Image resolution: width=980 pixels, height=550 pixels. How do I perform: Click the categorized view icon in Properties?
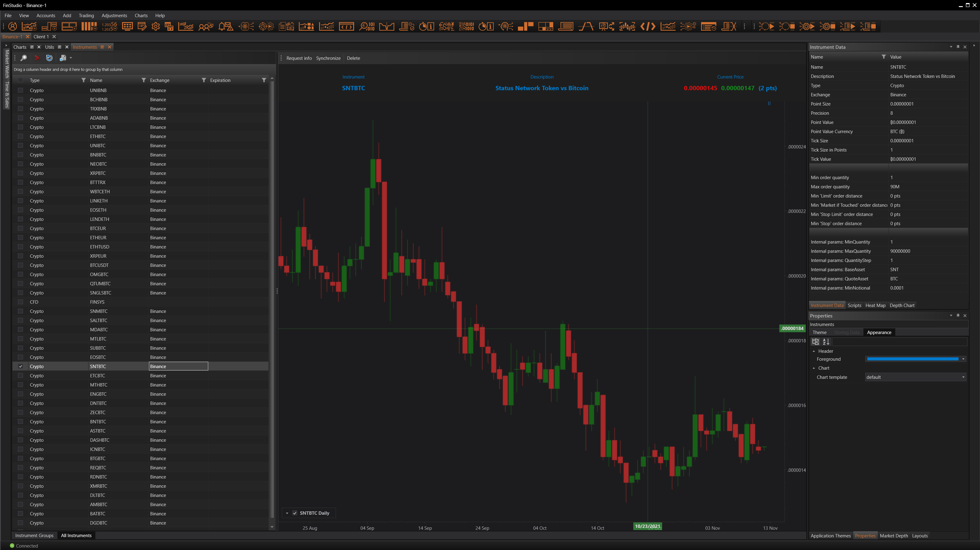click(x=815, y=341)
